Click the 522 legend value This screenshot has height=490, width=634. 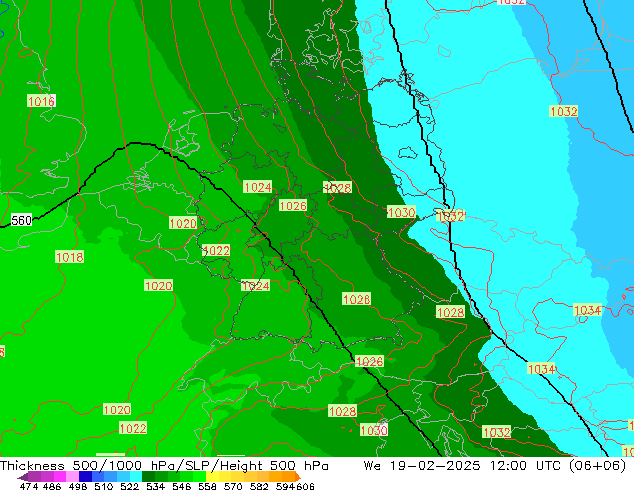click(x=129, y=486)
